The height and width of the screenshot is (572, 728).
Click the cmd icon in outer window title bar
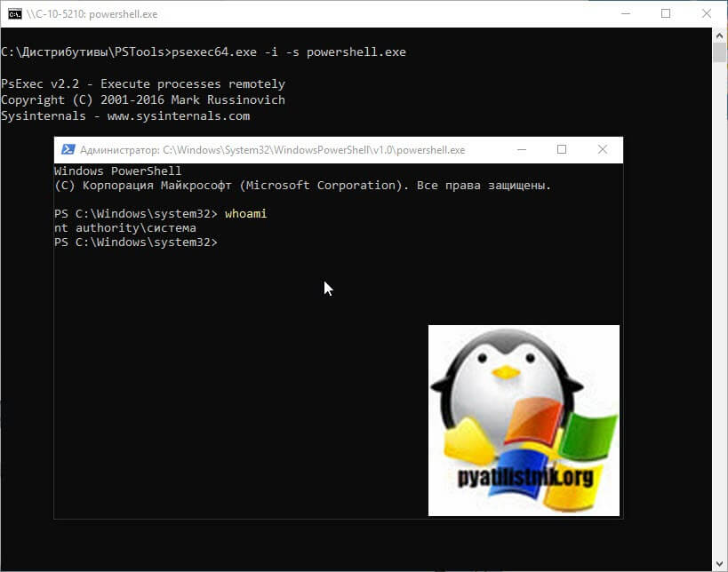(x=15, y=14)
